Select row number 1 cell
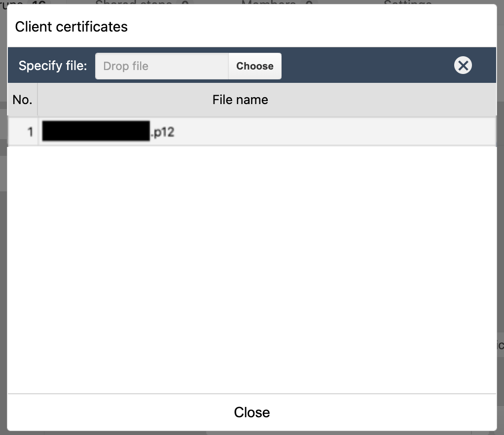504x435 pixels. pos(24,132)
